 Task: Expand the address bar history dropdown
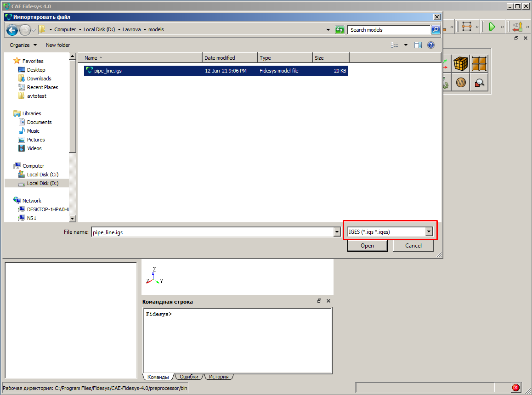coord(328,30)
